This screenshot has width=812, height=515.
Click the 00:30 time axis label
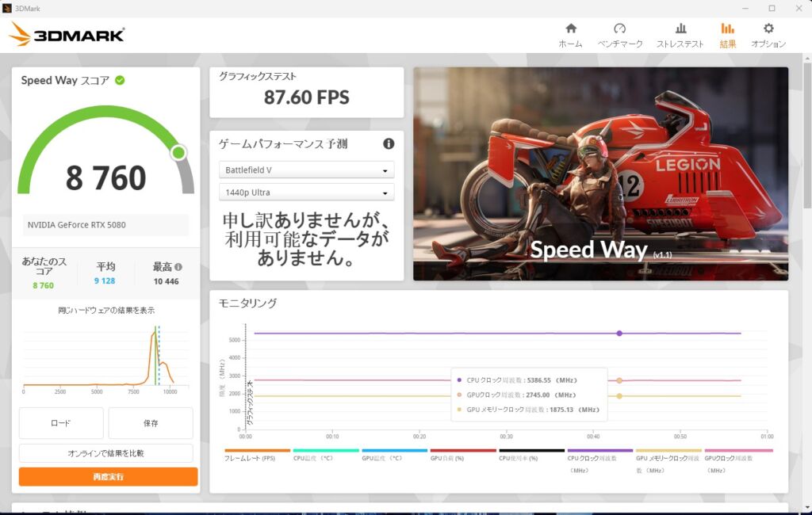click(x=507, y=437)
